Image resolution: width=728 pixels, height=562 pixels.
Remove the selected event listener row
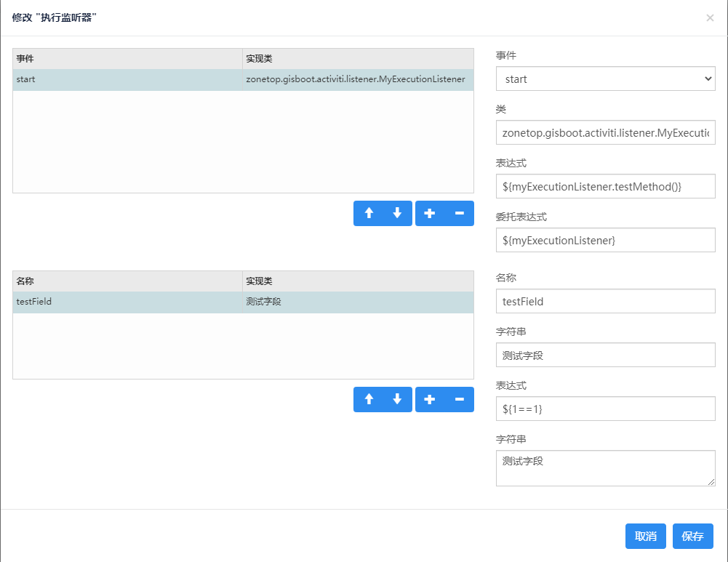460,213
